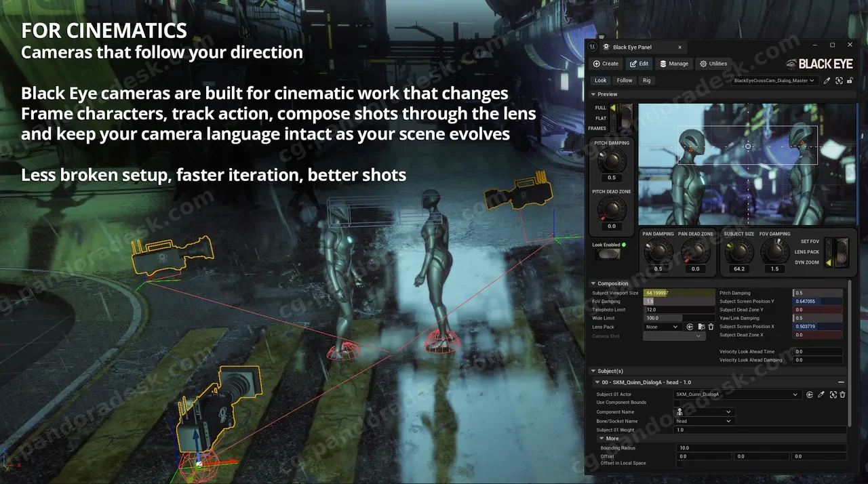868x484 pixels.
Task: Delete Subject 01 Actor with the trash icon
Action: [x=843, y=395]
